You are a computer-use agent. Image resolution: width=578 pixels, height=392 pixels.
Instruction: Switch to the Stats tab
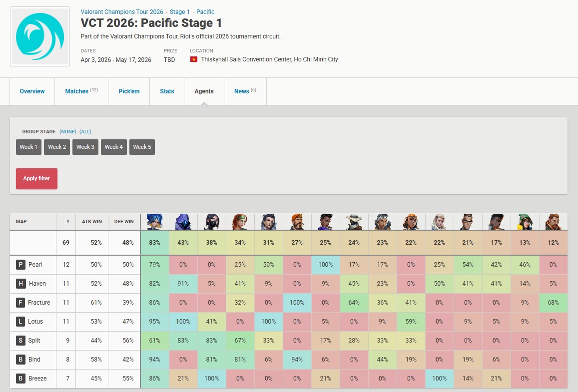[x=167, y=91]
